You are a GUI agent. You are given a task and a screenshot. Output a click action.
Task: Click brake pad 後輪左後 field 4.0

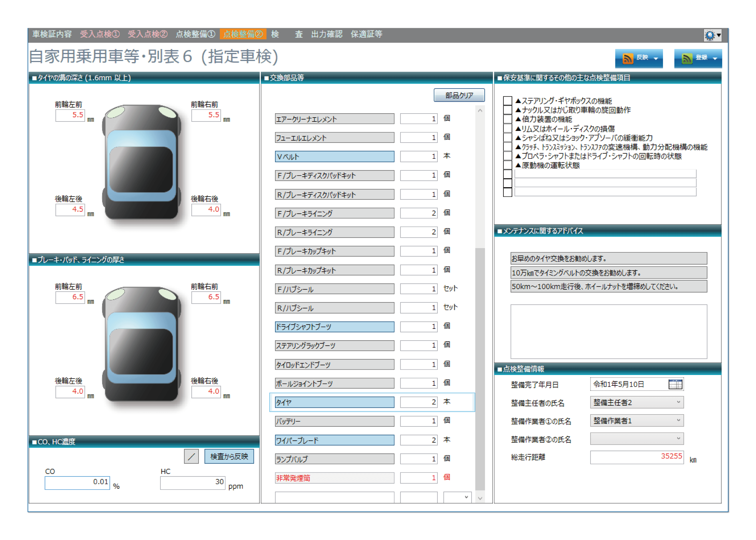point(70,392)
